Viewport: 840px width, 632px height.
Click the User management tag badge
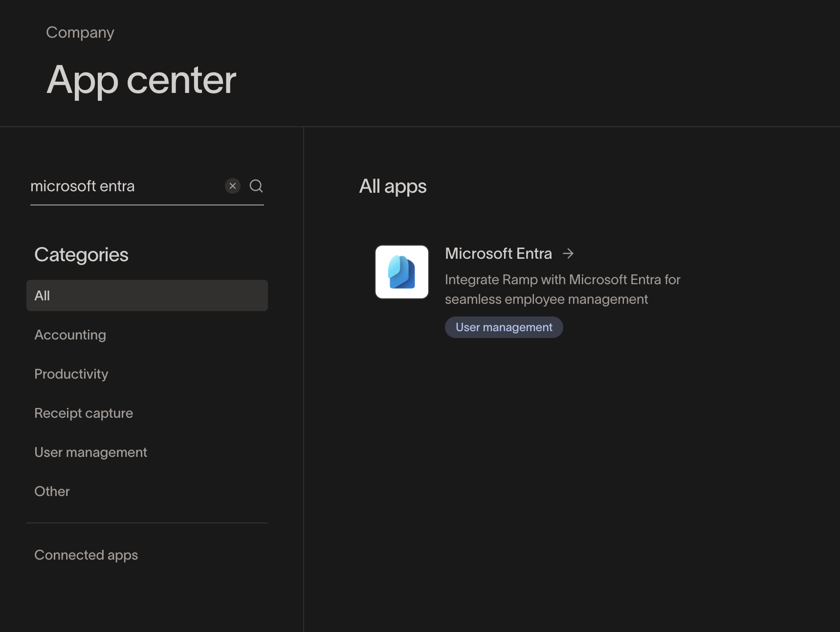click(x=504, y=327)
